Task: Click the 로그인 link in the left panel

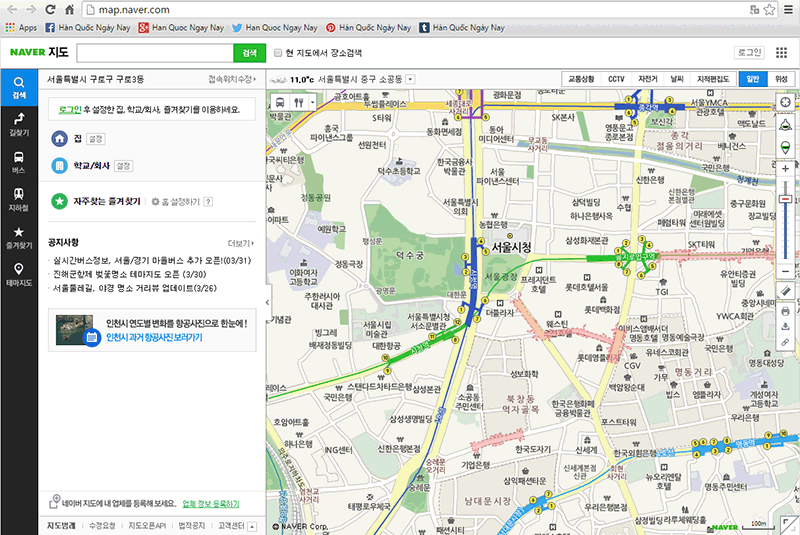Action: (x=69, y=107)
